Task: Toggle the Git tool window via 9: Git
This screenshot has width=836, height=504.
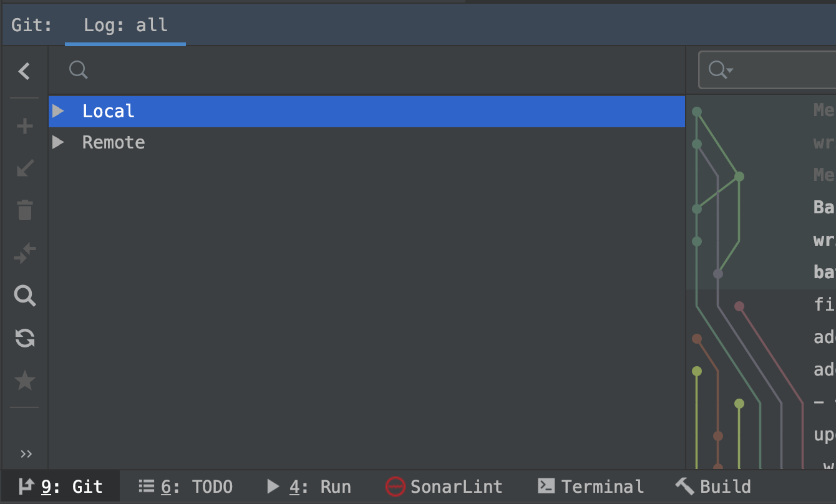Action: point(59,486)
